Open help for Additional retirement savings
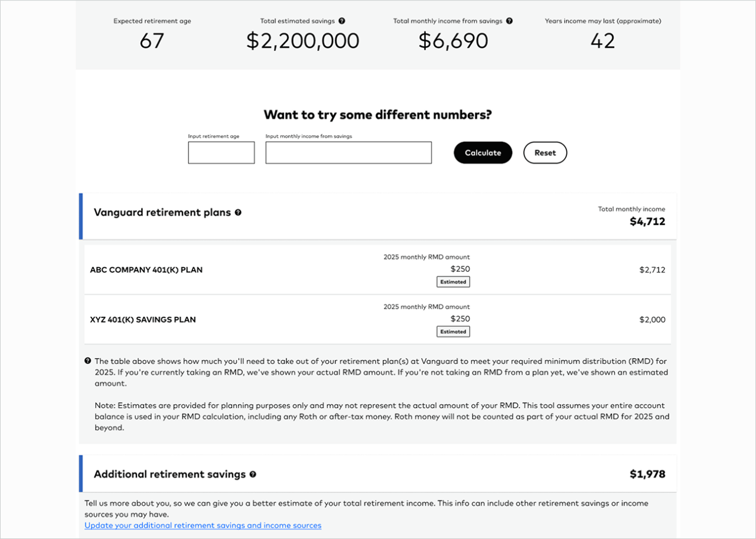756x539 pixels. pos(253,474)
